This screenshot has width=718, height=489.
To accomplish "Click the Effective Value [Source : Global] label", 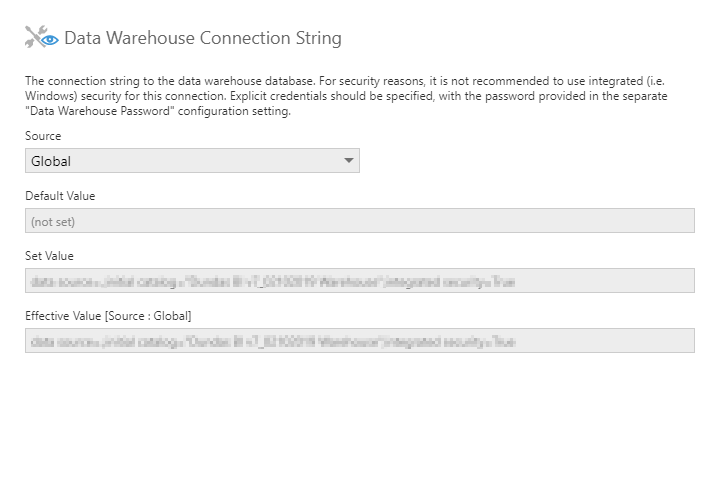I will point(108,316).
